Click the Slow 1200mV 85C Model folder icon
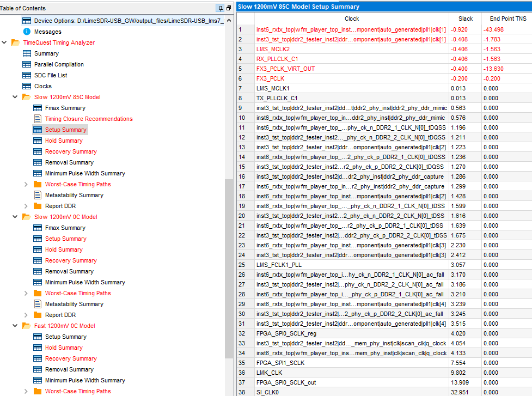532x396 pixels. pyautogui.click(x=27, y=97)
